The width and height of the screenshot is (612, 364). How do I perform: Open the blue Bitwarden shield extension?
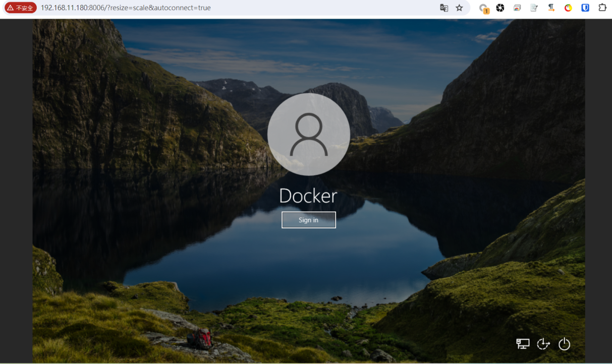pyautogui.click(x=585, y=8)
